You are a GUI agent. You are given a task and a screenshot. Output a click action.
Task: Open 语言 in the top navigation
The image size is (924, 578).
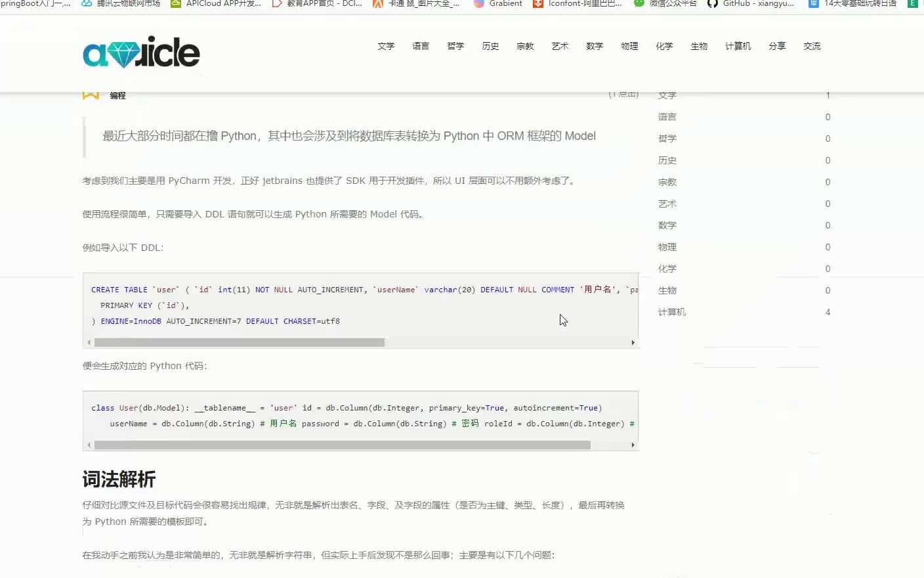coord(421,46)
